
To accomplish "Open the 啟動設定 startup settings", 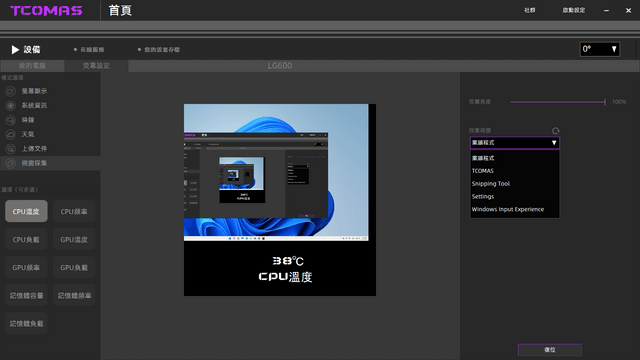I will (x=574, y=10).
